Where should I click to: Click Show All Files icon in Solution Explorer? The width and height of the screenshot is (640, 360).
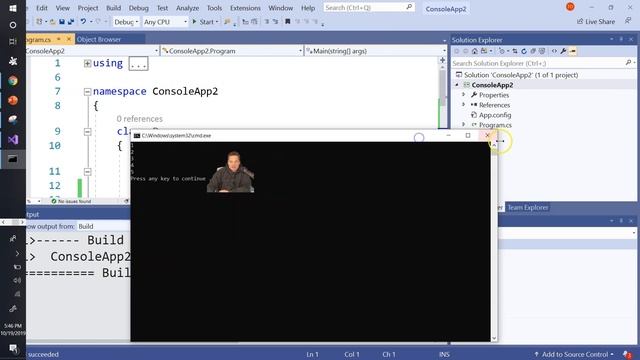(542, 51)
